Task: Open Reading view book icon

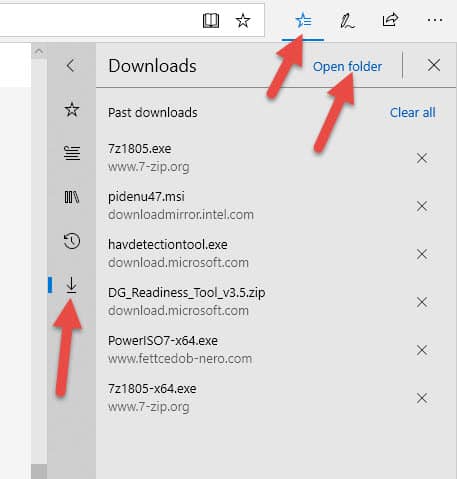Action: point(211,21)
